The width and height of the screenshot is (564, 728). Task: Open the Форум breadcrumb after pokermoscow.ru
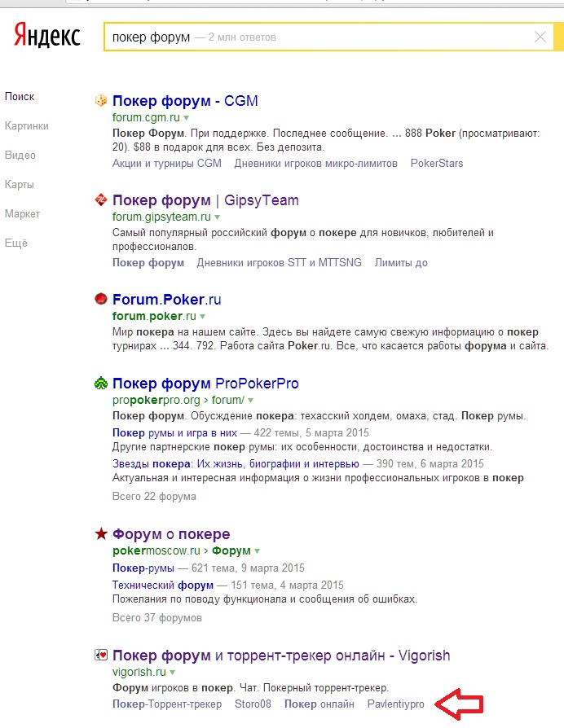[231, 550]
